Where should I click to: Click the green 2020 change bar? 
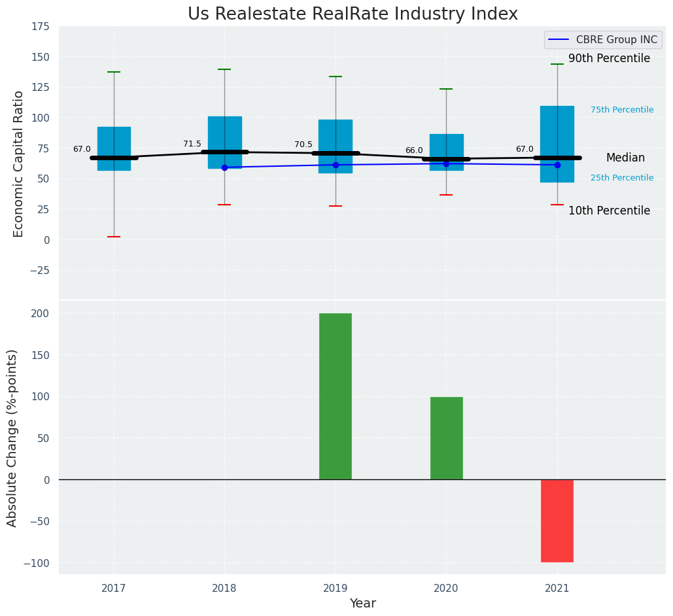click(446, 438)
